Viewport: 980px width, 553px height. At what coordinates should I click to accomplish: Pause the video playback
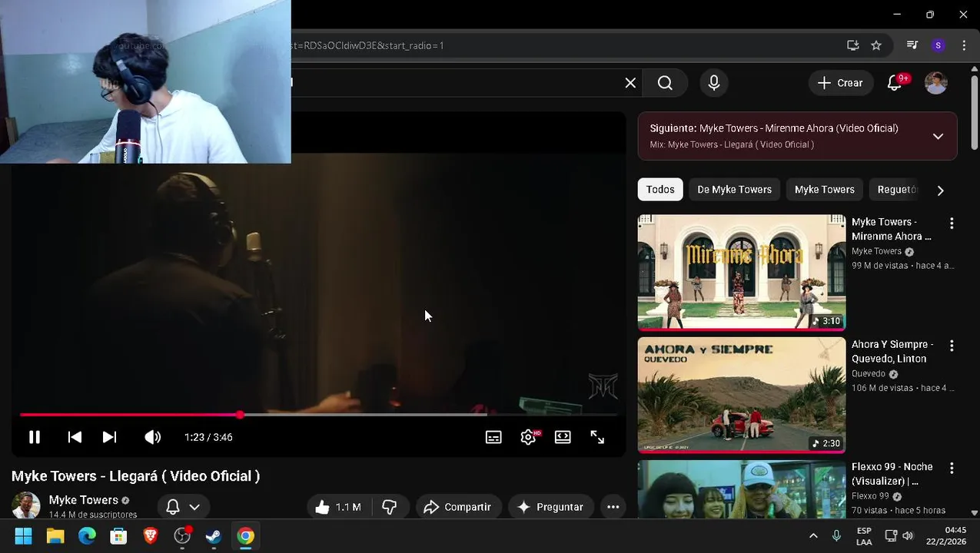(x=35, y=437)
